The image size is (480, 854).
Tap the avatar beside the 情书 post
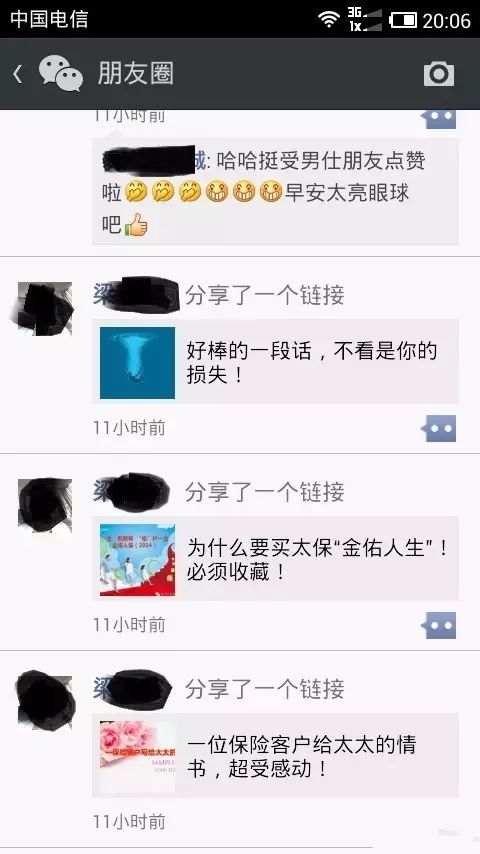tap(45, 702)
